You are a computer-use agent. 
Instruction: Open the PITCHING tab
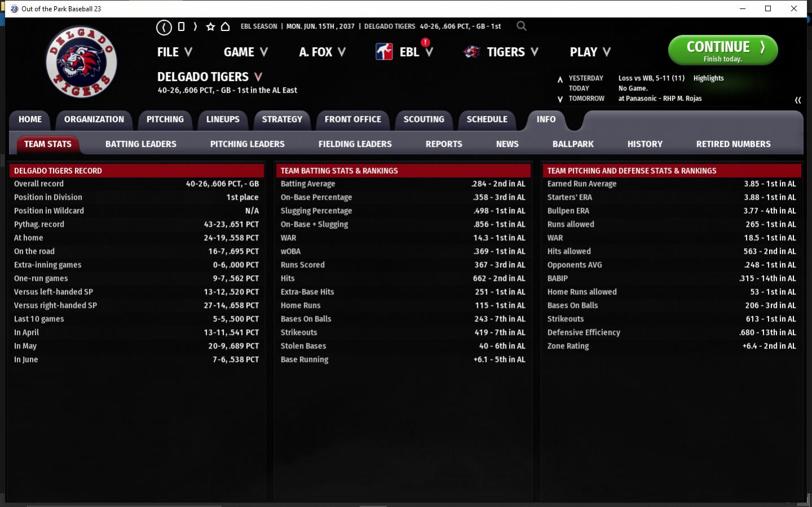(x=165, y=120)
